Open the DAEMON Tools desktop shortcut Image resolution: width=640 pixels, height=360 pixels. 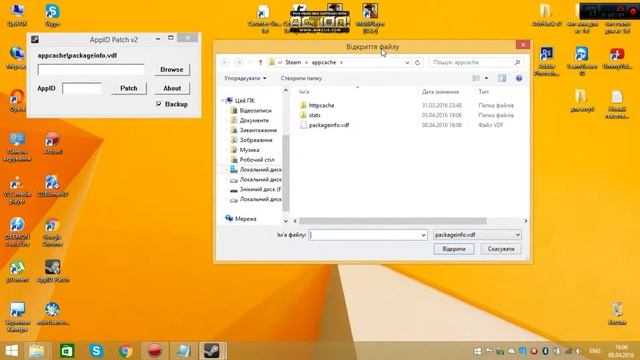point(17,232)
